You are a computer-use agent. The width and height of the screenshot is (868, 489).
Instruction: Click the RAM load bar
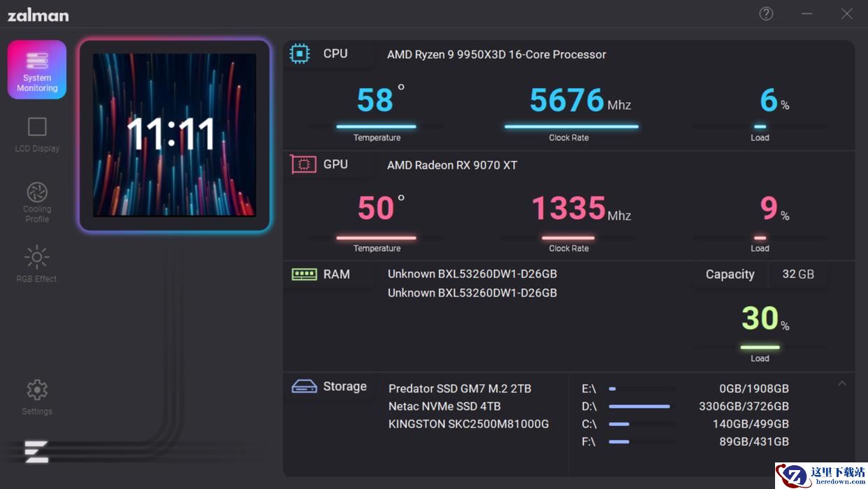(760, 347)
